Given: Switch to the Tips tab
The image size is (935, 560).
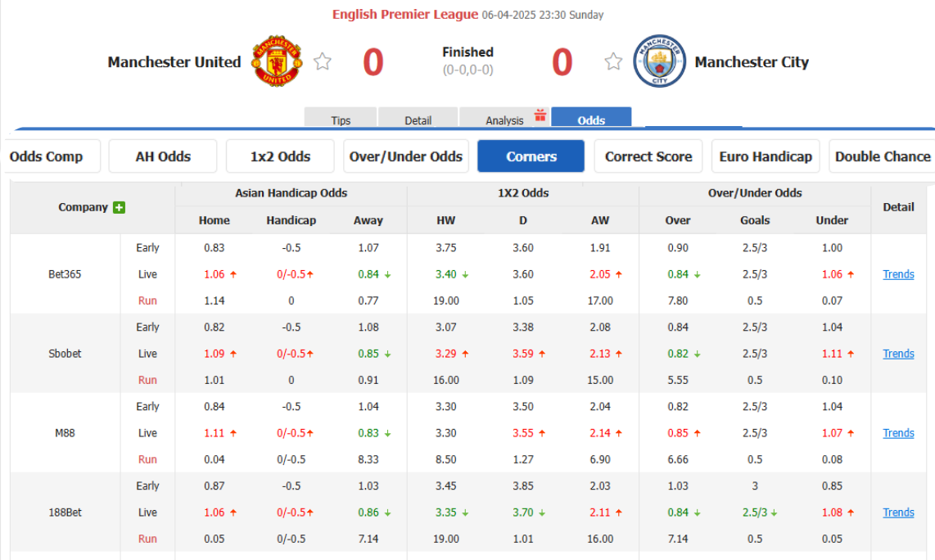Looking at the screenshot, I should point(341,120).
